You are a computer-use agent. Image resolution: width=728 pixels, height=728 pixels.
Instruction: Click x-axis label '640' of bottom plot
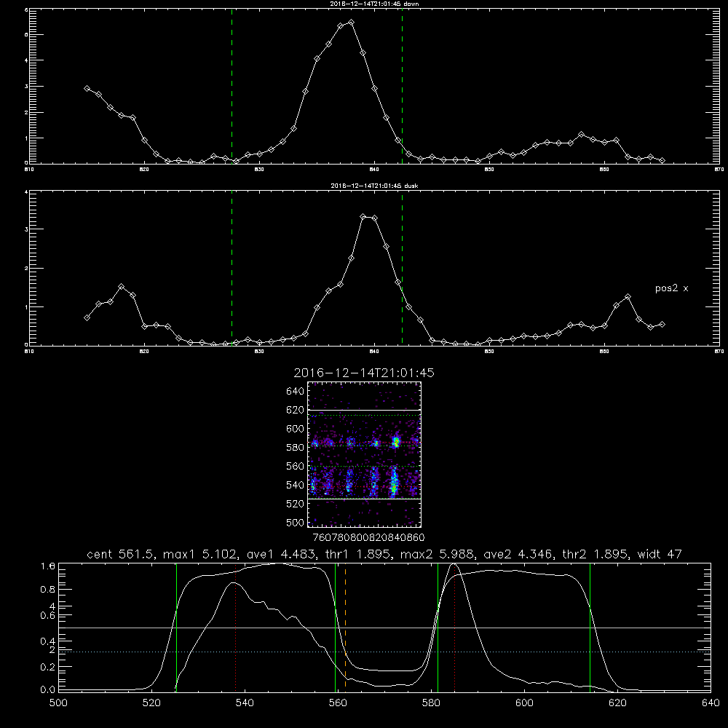711,703
